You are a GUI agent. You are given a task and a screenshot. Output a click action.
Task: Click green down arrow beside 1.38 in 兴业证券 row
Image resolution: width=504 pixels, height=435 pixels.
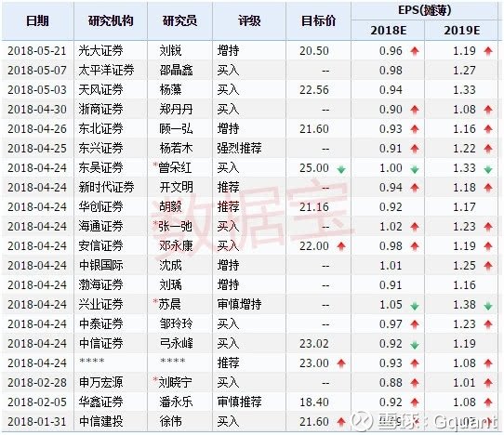point(488,306)
